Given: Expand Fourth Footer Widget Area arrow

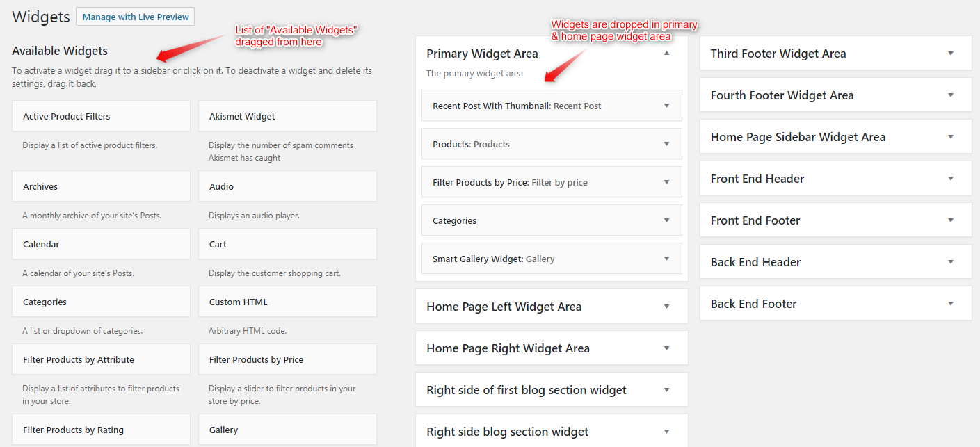Looking at the screenshot, I should pyautogui.click(x=950, y=95).
